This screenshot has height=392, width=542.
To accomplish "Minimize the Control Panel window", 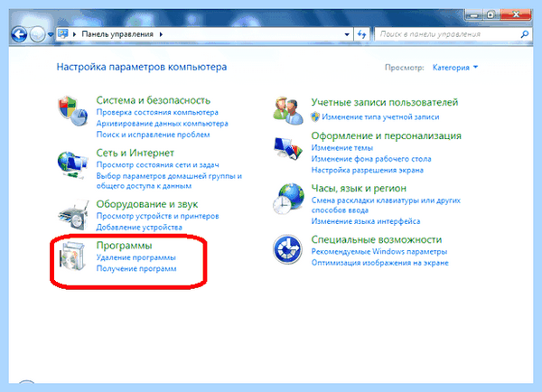I will click(x=474, y=14).
